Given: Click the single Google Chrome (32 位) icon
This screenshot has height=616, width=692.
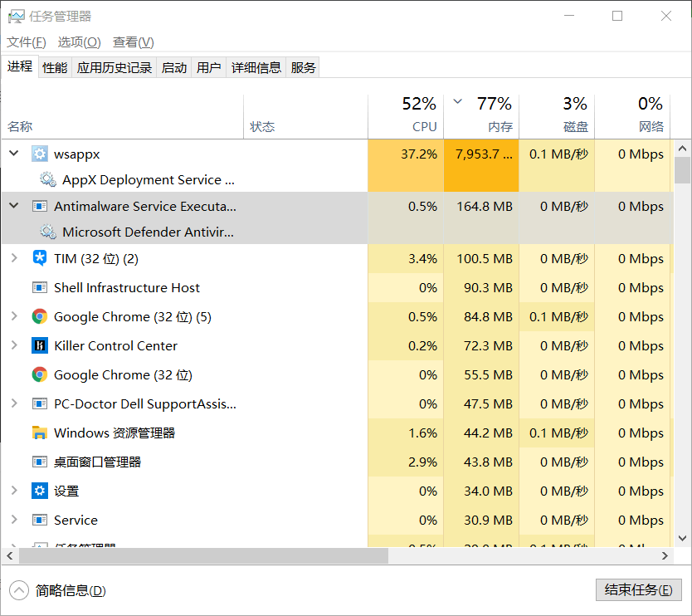Looking at the screenshot, I should pyautogui.click(x=40, y=374).
